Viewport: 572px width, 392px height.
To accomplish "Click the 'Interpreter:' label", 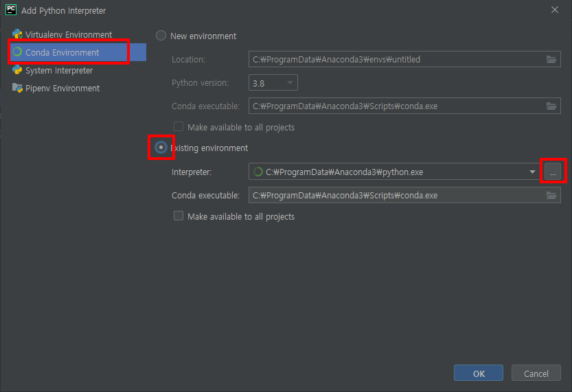I will tap(192, 172).
